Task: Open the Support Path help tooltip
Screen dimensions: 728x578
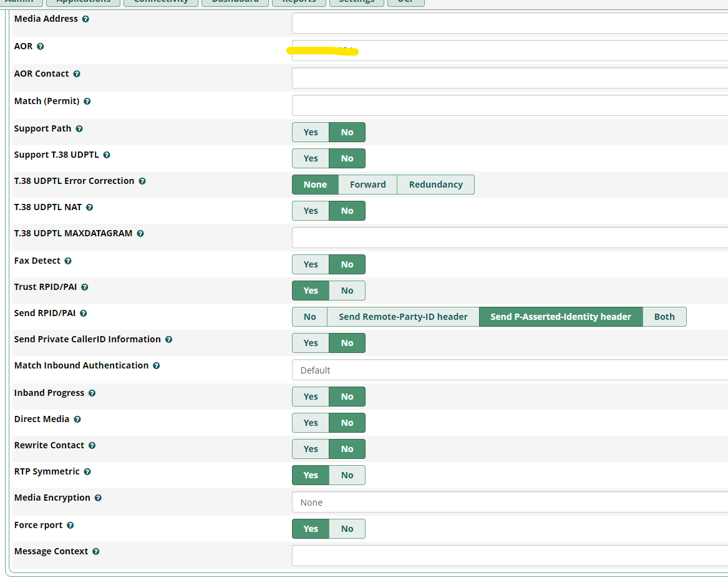Action: 79,128
